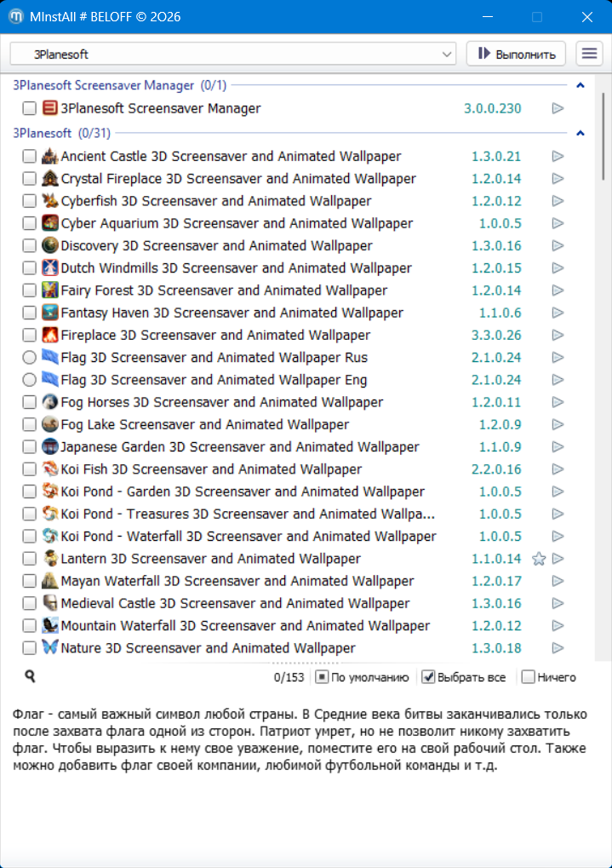Toggle the 'Выбрать все' checkbox

click(428, 676)
